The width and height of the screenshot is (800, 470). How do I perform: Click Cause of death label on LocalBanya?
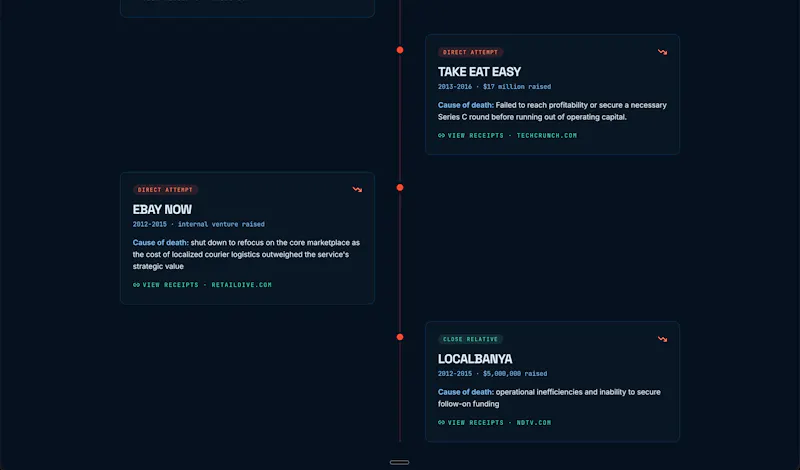465,392
